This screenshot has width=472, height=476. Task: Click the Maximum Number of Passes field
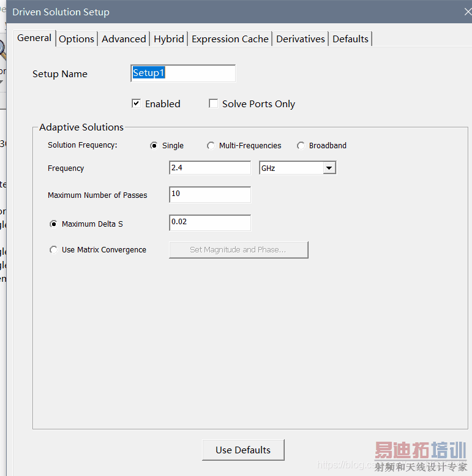point(210,195)
